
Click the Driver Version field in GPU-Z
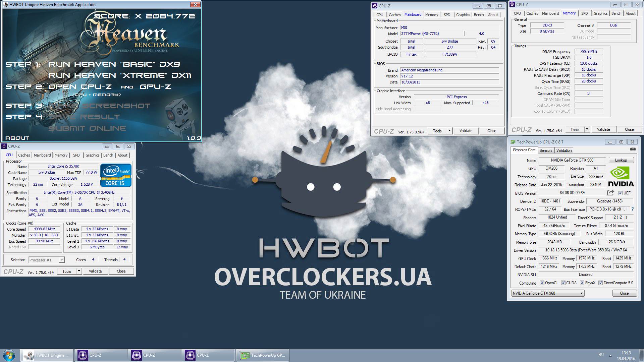(x=586, y=250)
